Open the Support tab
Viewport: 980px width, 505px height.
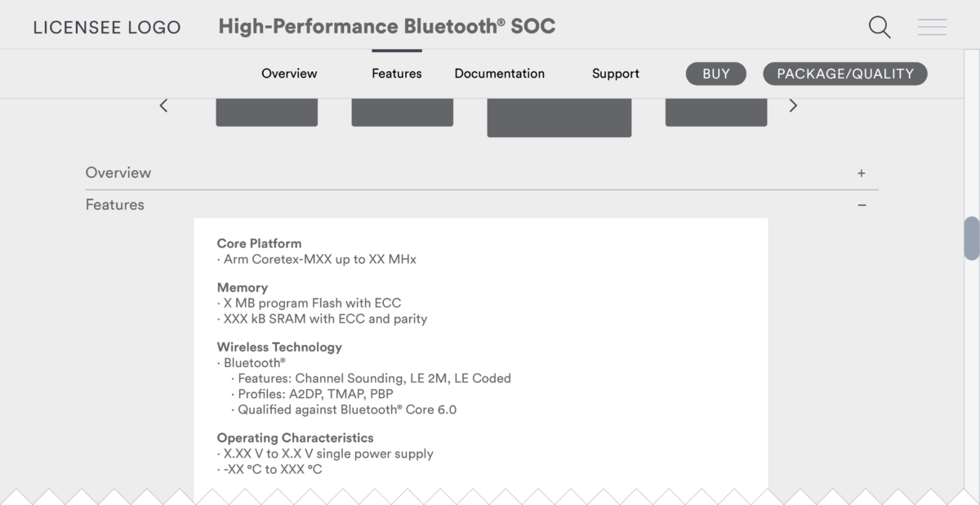click(x=615, y=74)
